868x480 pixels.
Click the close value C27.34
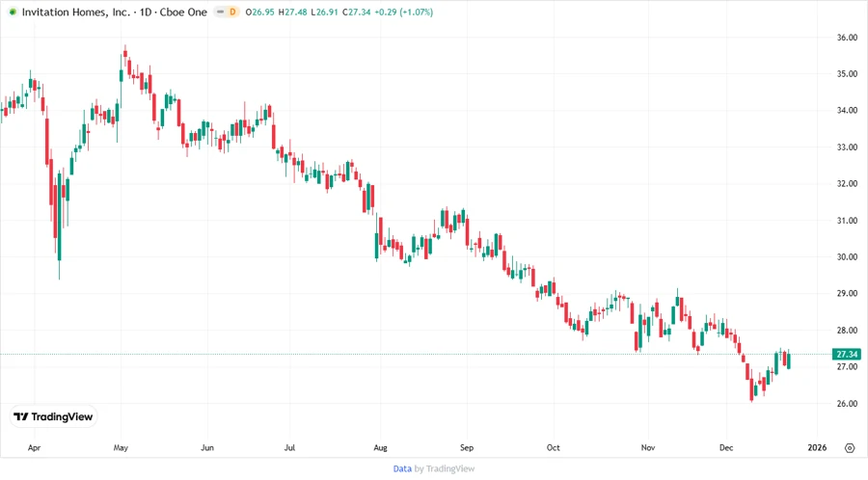[357, 12]
